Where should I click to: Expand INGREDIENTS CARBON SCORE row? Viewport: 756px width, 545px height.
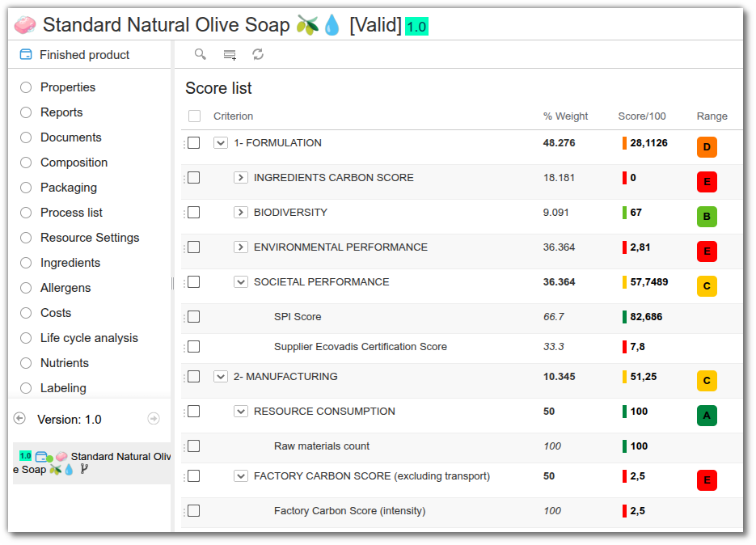[x=241, y=177]
